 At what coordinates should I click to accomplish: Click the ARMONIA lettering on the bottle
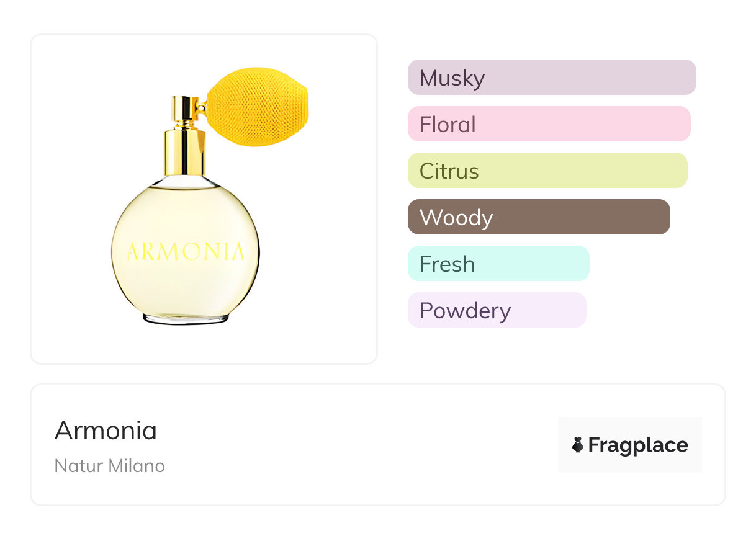(x=185, y=252)
